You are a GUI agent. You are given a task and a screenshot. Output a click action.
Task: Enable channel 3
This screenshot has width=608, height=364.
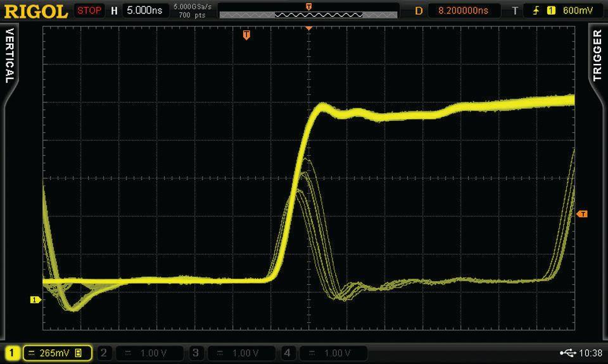[196, 353]
